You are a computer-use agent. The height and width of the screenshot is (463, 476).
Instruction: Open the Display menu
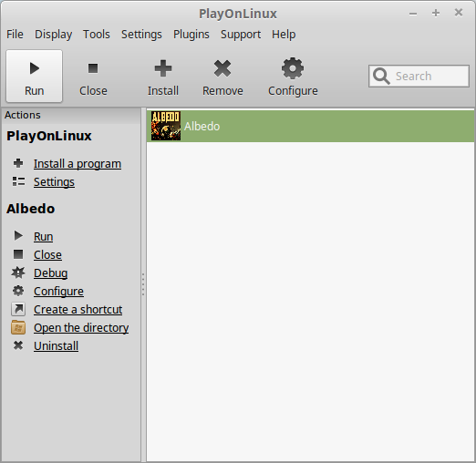pos(53,35)
